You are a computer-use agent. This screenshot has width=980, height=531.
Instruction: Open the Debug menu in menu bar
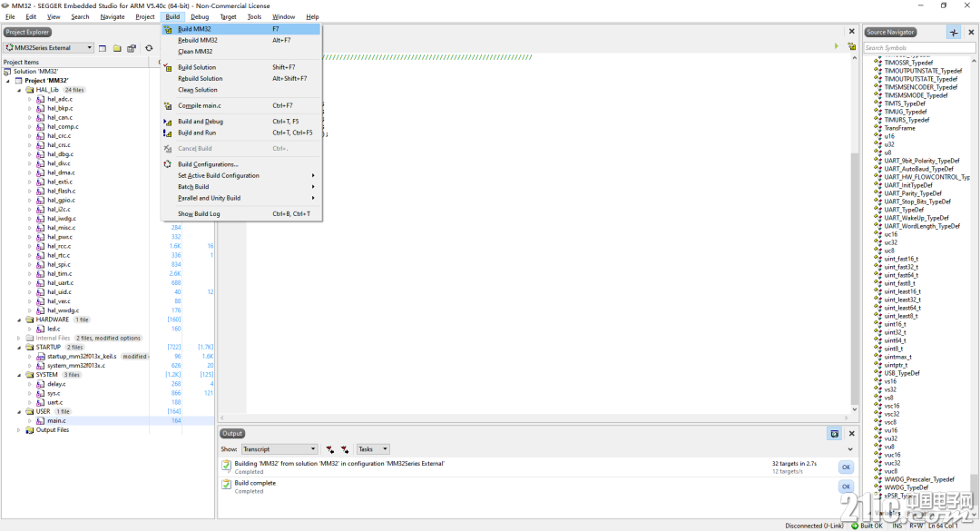click(200, 17)
